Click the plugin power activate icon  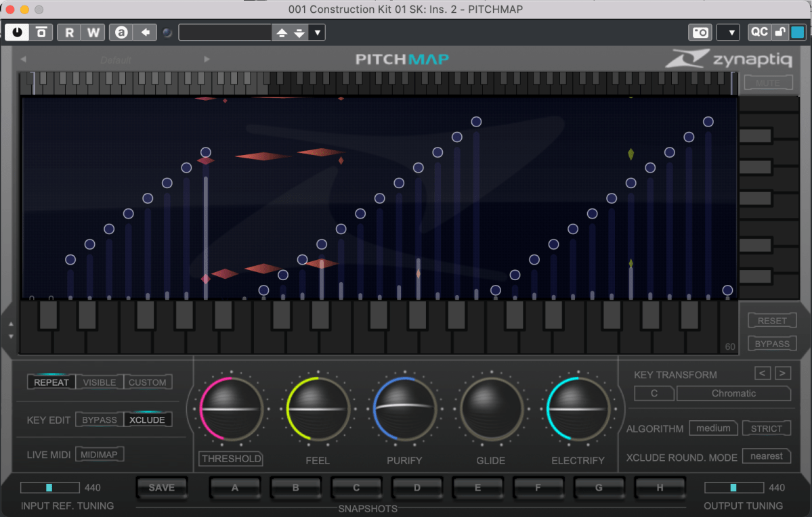click(17, 32)
